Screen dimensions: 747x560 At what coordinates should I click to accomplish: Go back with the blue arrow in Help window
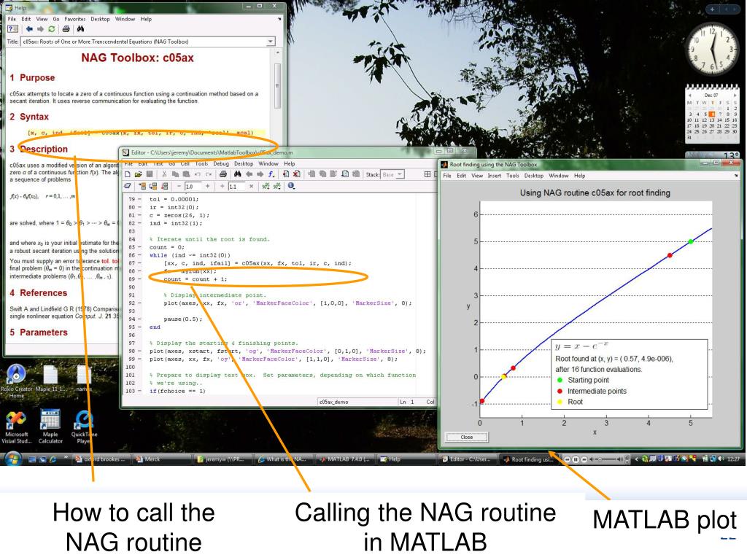[x=29, y=29]
